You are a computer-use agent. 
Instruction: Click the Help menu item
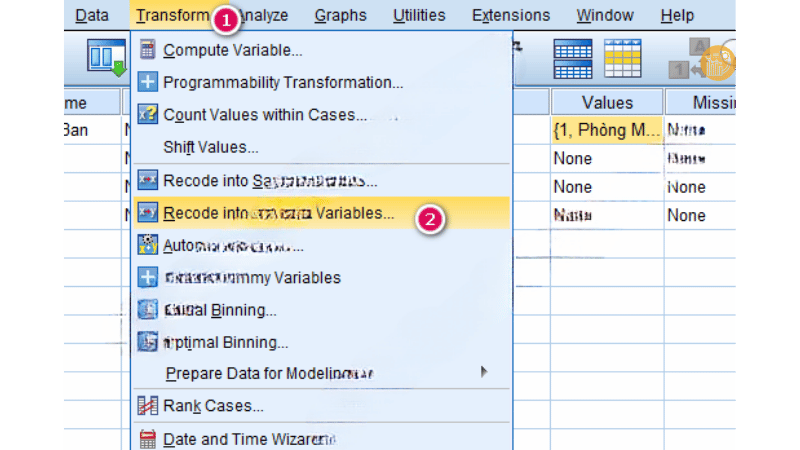677,15
